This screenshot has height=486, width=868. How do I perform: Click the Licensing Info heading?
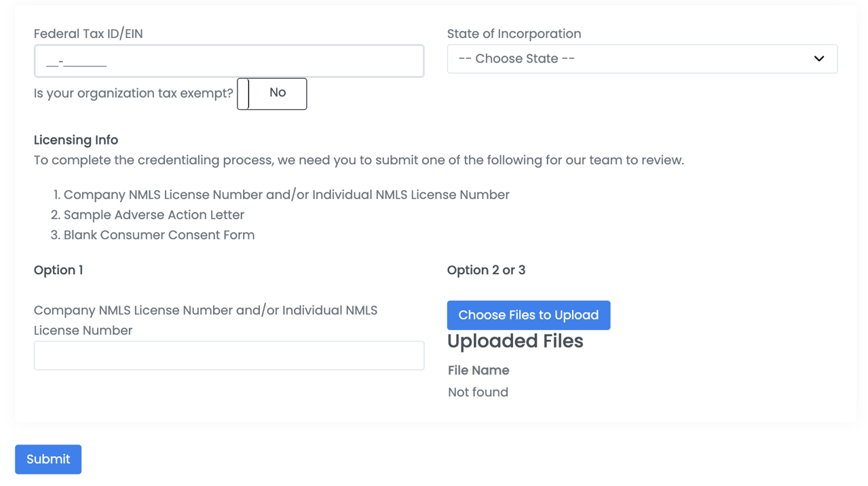coord(76,140)
